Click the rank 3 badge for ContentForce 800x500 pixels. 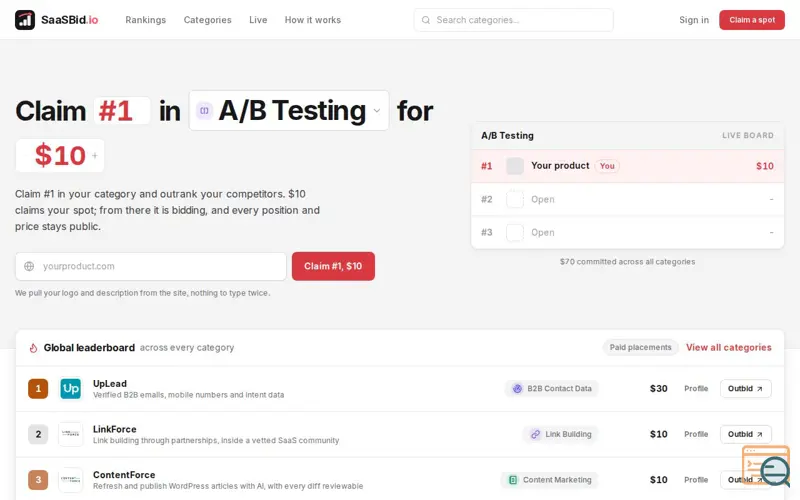pyautogui.click(x=38, y=480)
